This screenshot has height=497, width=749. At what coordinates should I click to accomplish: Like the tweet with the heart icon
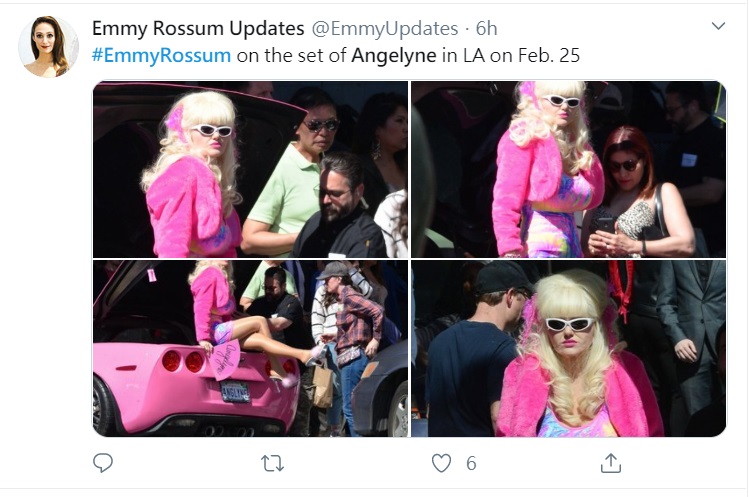(441, 463)
